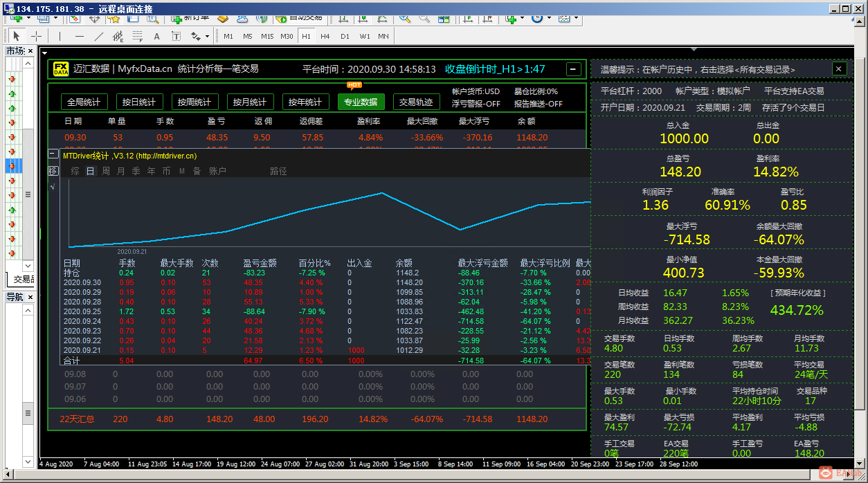This screenshot has width=868, height=483.
Task: Pick the trendline drawing tool
Action: tap(99, 36)
